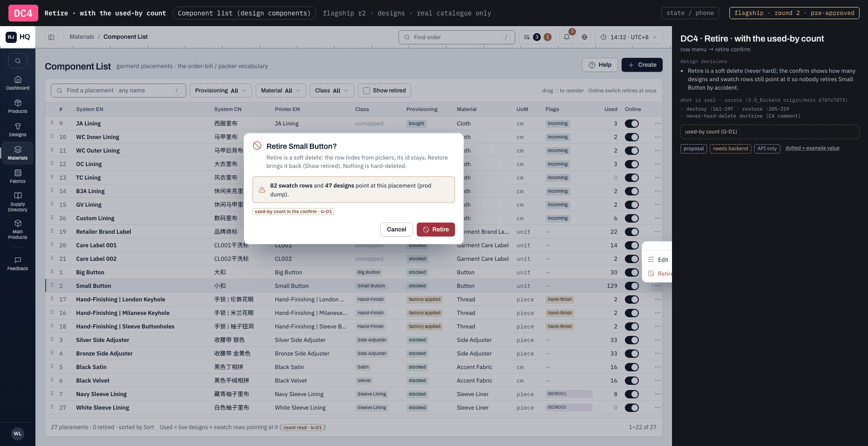868x446 pixels.
Task: Open the Material filter dropdown
Action: pos(281,91)
